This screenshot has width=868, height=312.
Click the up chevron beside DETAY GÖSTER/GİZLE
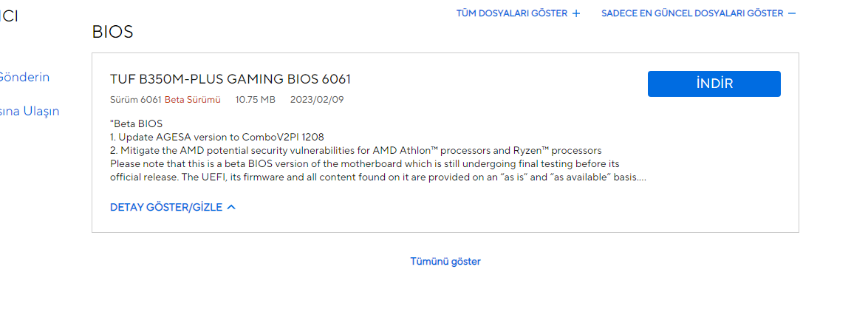tap(231, 207)
